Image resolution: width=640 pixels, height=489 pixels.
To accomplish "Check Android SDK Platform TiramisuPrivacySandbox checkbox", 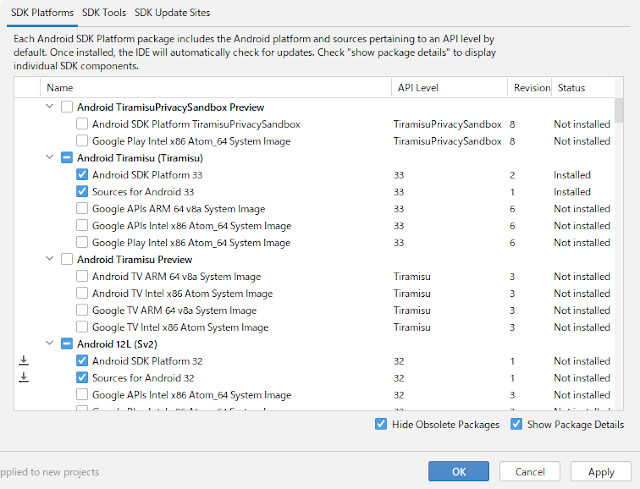I will point(82,124).
